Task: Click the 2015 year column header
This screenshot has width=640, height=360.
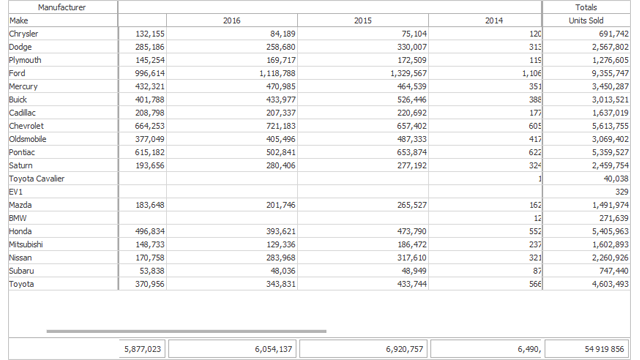Action: [x=363, y=20]
